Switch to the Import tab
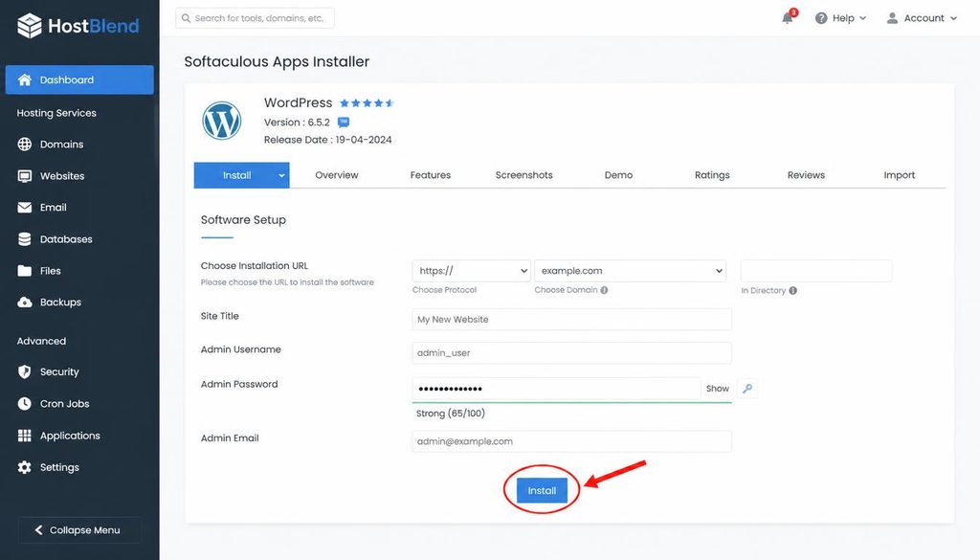The image size is (980, 560). [899, 175]
